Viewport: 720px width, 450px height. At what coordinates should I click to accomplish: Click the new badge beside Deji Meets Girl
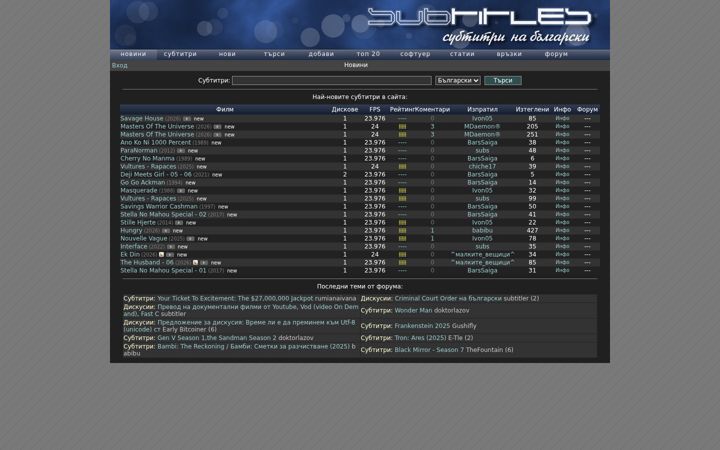(x=217, y=175)
